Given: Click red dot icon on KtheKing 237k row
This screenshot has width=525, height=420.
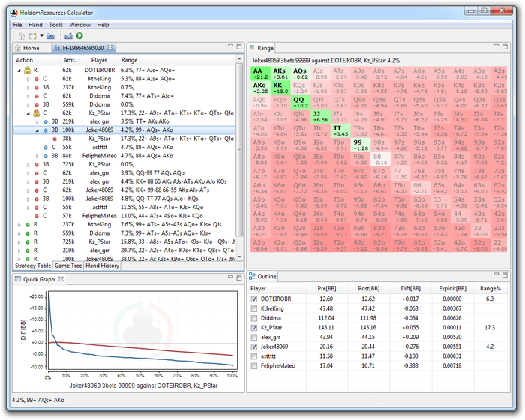Looking at the screenshot, I should click(37, 88).
